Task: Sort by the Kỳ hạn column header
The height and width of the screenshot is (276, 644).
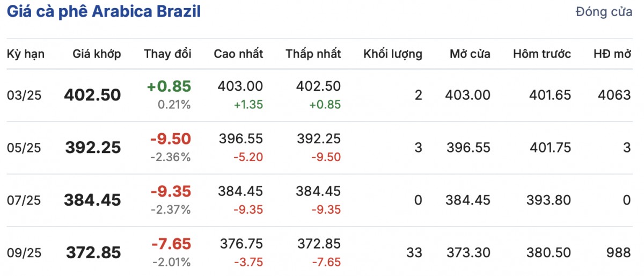Action: tap(26, 54)
